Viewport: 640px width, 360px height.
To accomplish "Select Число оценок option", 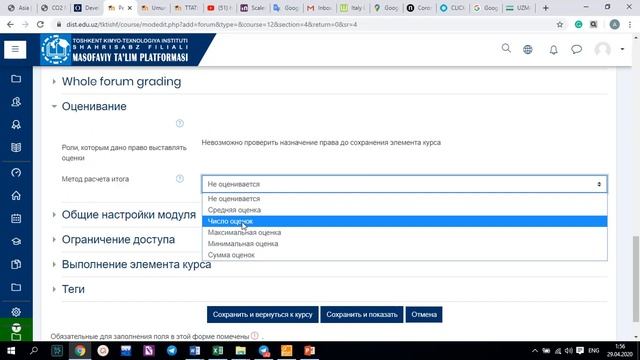I will point(404,221).
